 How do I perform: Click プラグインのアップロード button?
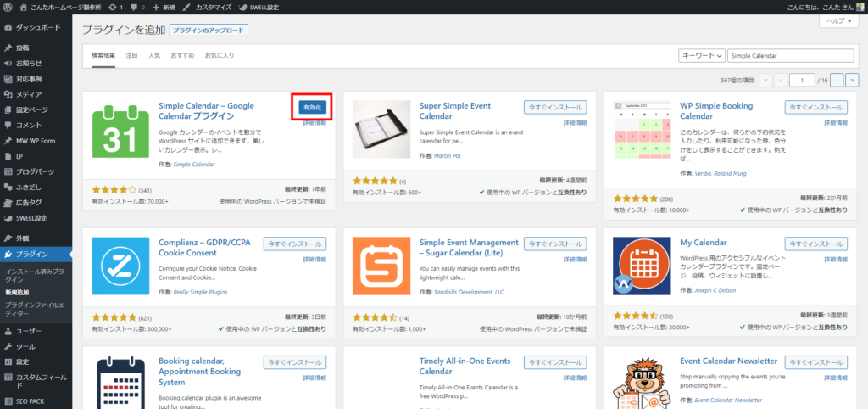pos(209,31)
